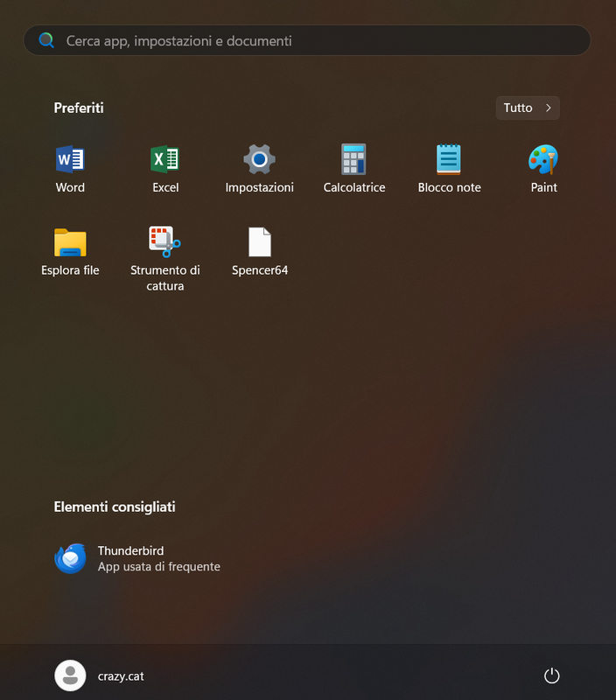Screen dimensions: 616x700
Task: Show all apps via Tutto button
Action: click(x=528, y=108)
